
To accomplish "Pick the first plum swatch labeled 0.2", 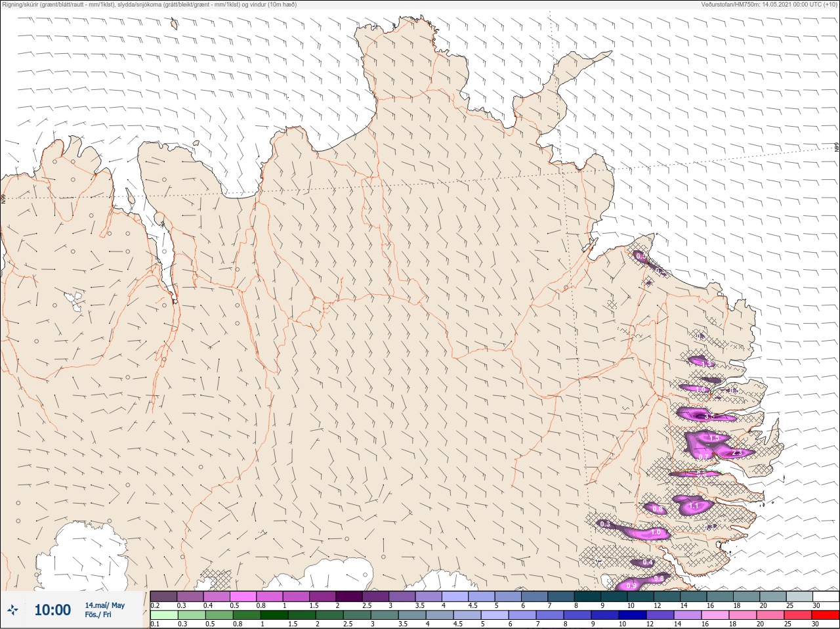I will pos(163,596).
